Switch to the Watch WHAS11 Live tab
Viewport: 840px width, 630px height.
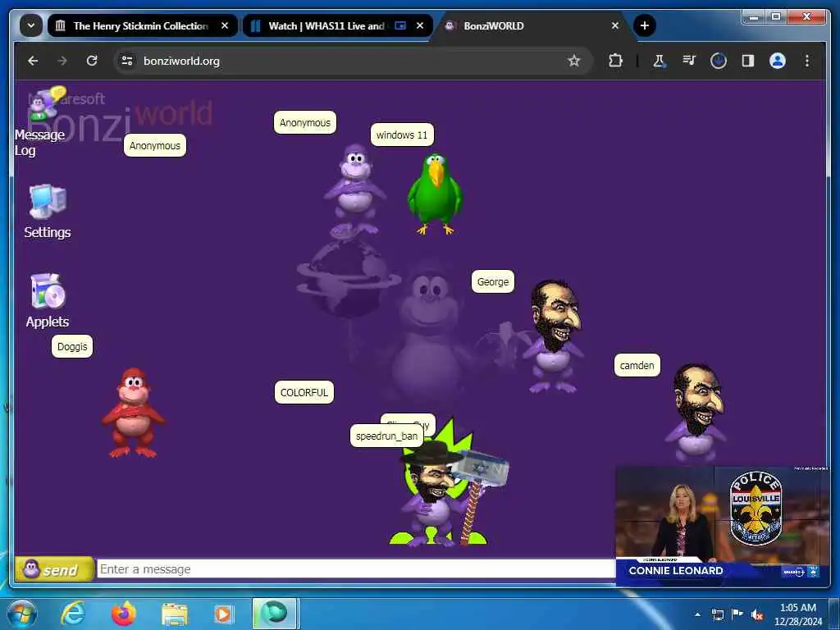[326, 25]
